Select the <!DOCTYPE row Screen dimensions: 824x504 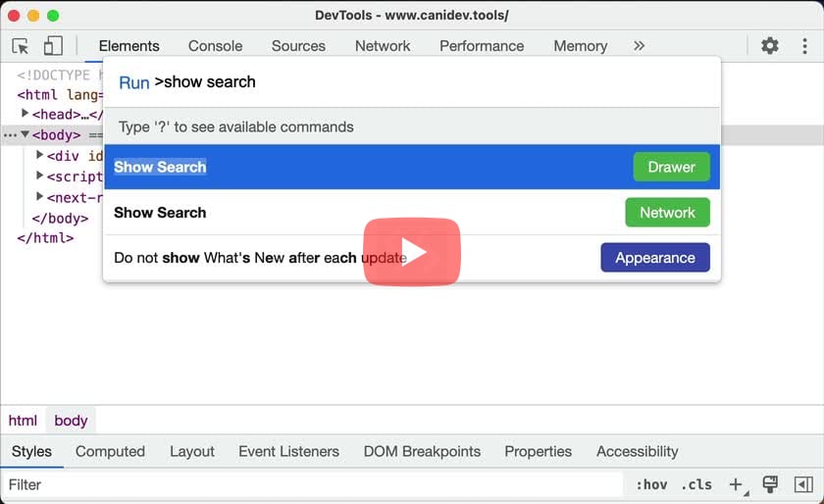(x=60, y=76)
